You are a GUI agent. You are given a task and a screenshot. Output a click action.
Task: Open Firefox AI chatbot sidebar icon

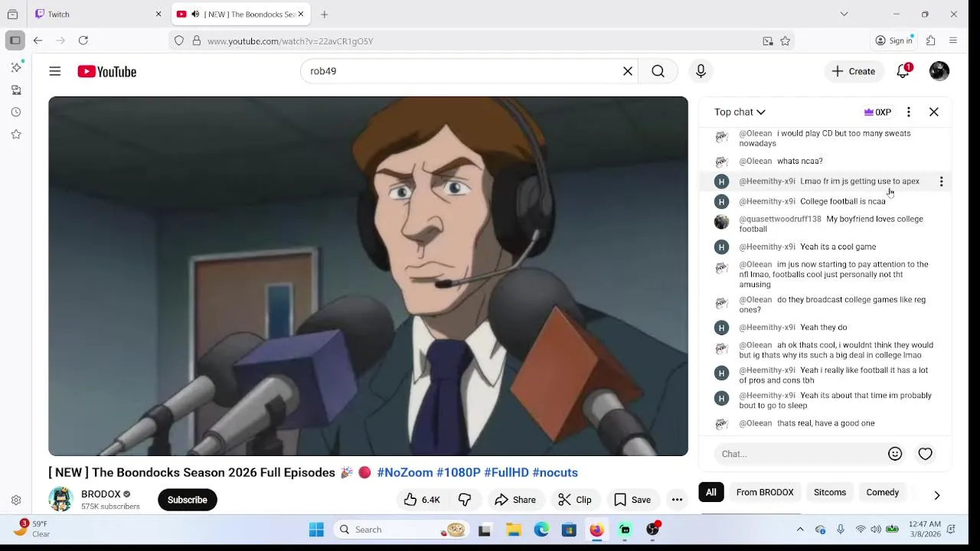point(16,67)
